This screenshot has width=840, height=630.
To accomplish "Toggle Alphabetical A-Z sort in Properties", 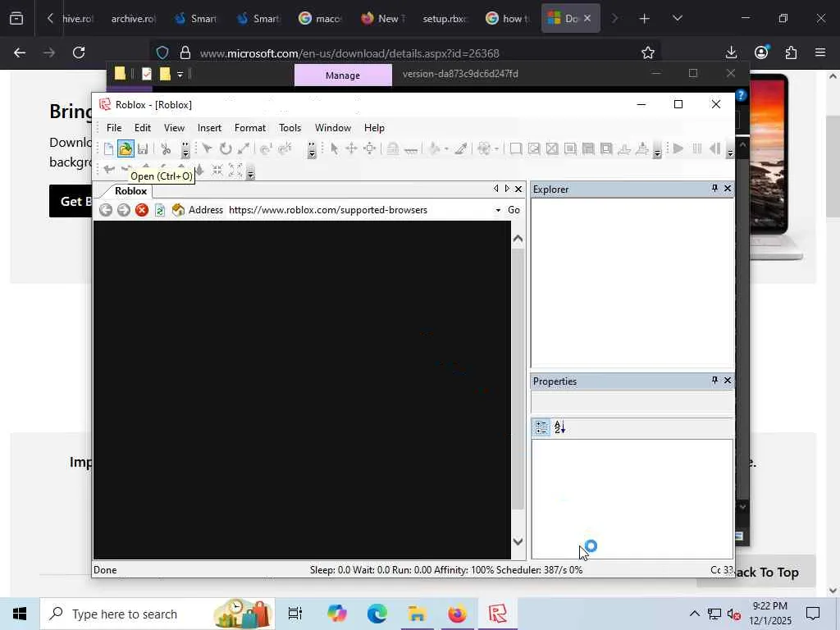I will click(559, 427).
